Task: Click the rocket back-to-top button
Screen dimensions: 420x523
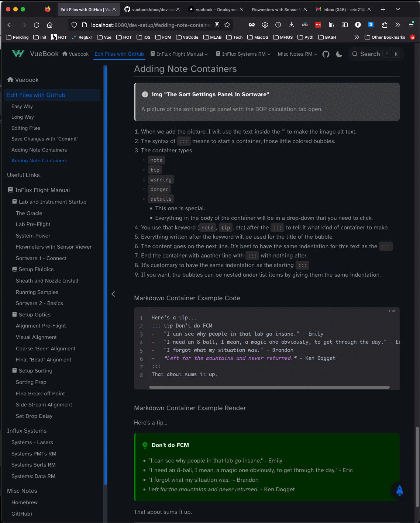Action: point(399,490)
